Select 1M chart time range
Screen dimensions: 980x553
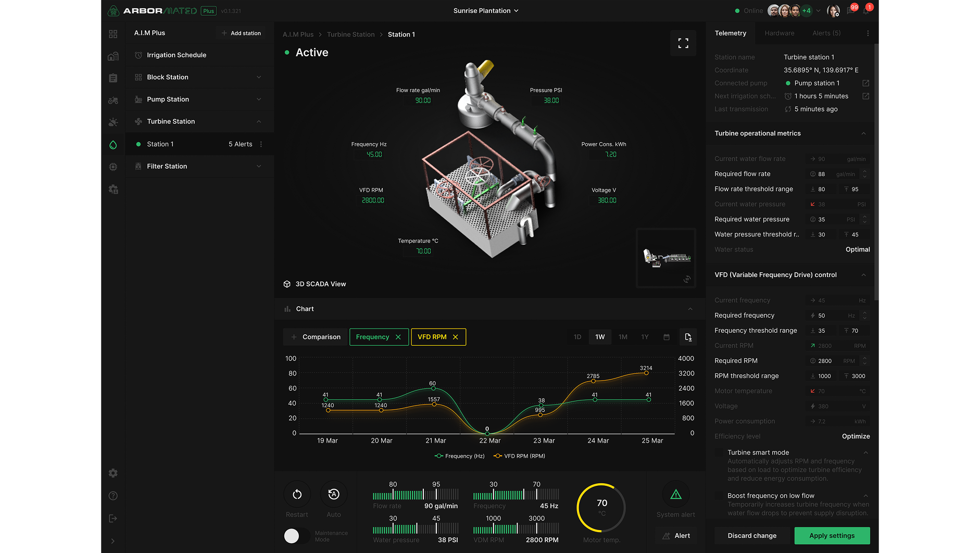point(623,337)
